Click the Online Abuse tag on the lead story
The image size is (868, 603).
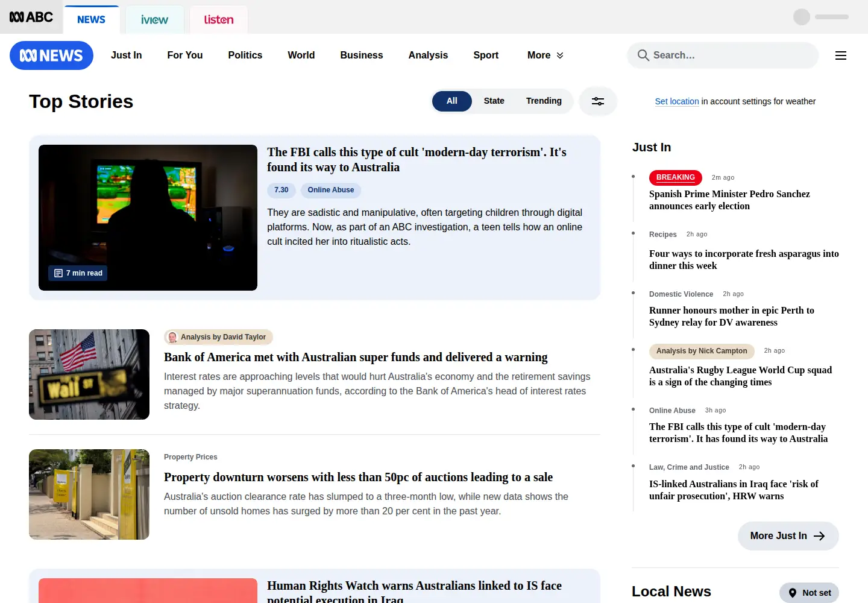(331, 190)
